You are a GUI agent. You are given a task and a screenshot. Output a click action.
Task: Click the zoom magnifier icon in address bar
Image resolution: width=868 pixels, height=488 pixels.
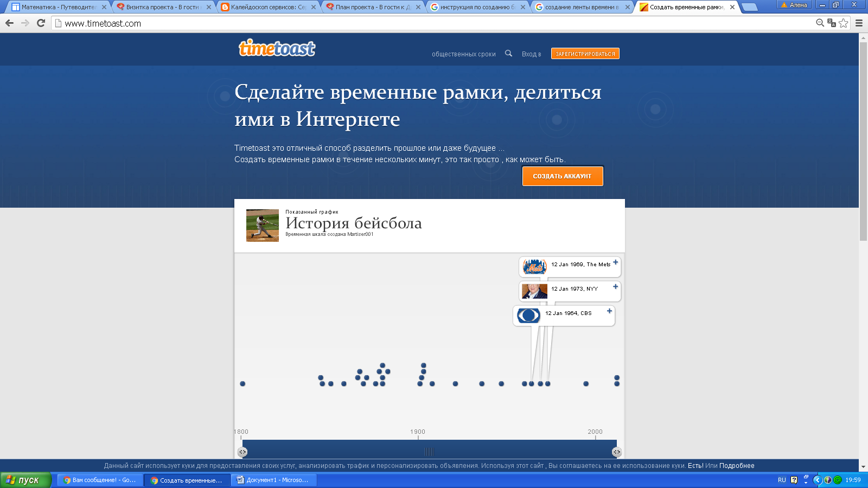tap(820, 23)
